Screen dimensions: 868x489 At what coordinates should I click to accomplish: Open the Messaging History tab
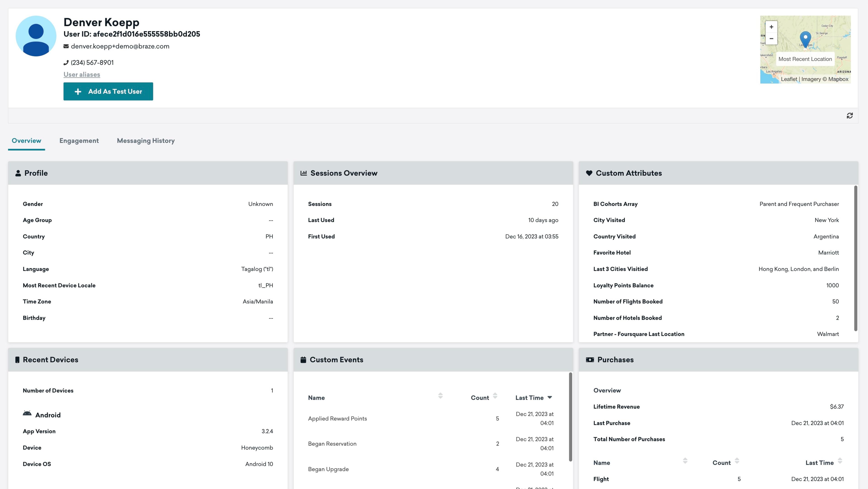click(x=146, y=141)
